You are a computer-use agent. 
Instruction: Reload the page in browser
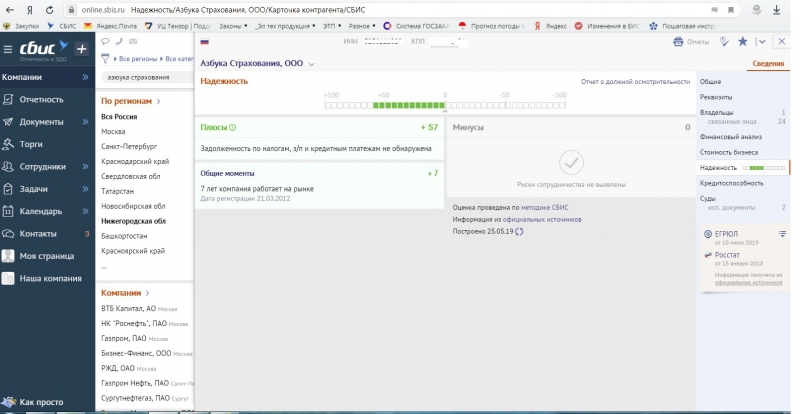coord(49,10)
